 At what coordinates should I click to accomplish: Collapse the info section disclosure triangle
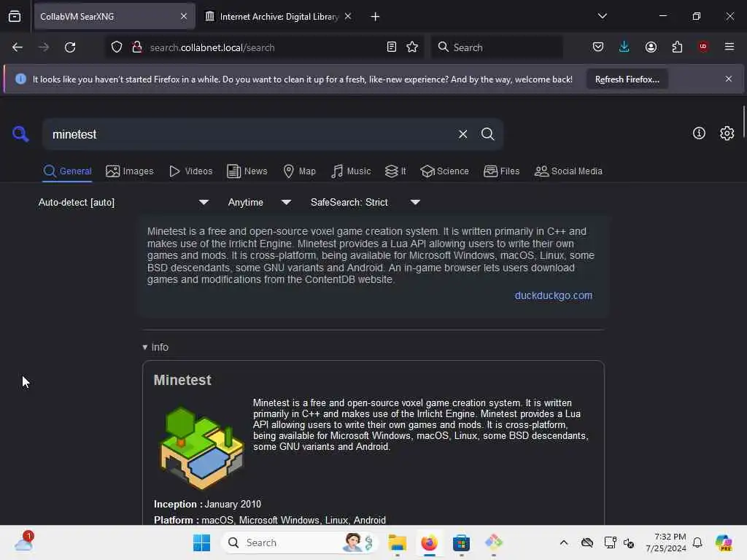(x=145, y=348)
